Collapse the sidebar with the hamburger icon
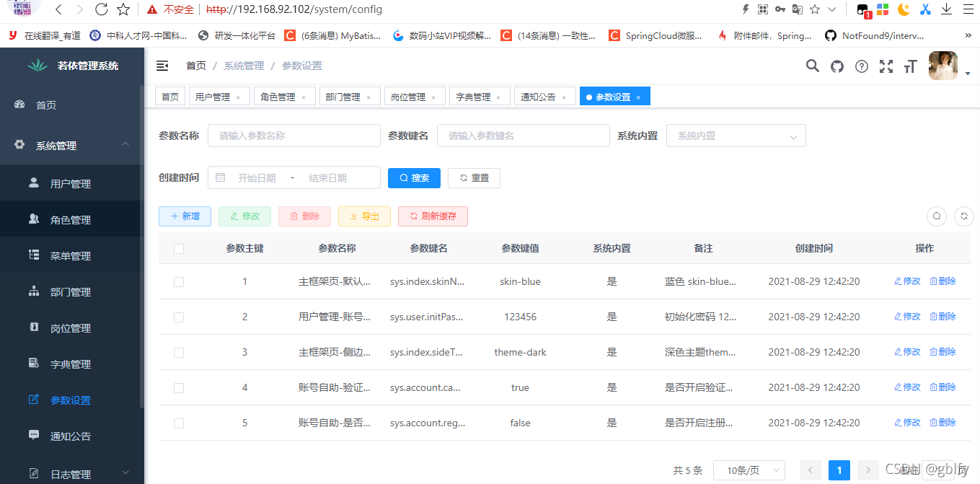This screenshot has width=980, height=484. point(162,65)
